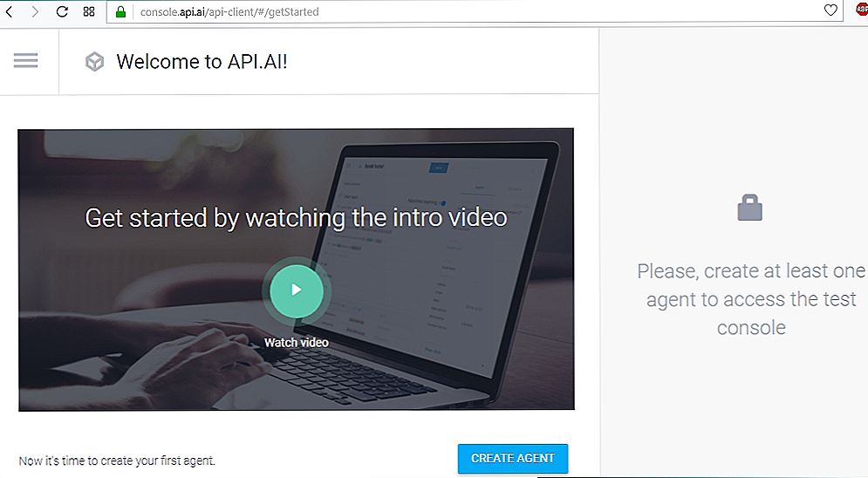868x478 pixels.
Task: Click the intro video thumbnail image
Action: click(296, 270)
